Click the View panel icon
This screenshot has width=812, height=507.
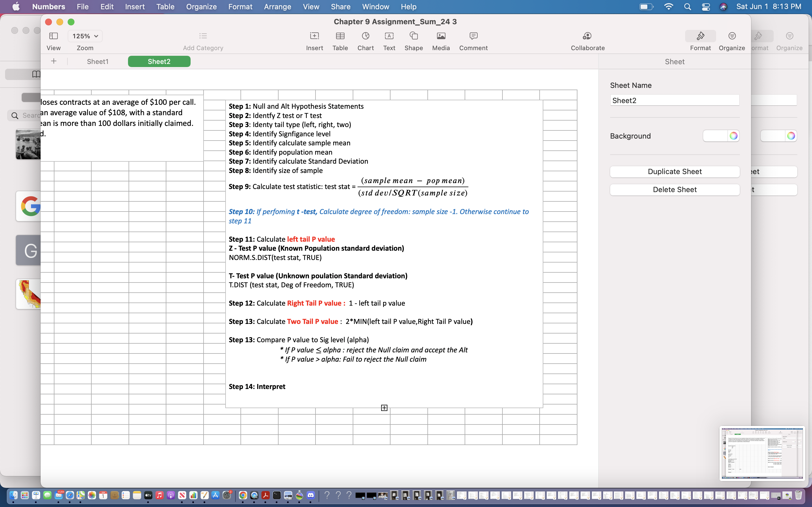(x=53, y=35)
